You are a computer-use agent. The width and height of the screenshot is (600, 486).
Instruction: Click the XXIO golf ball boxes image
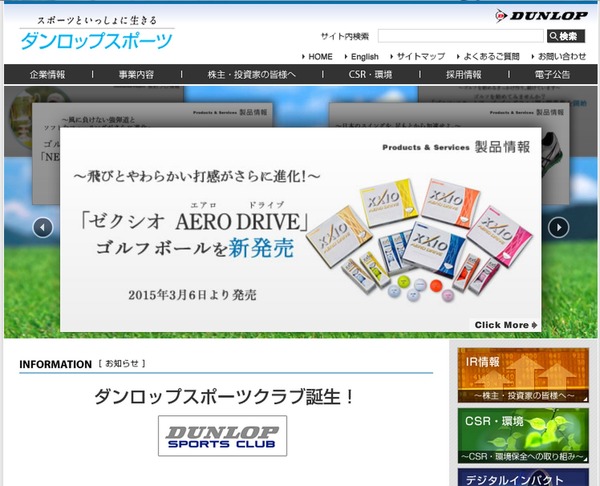click(420, 240)
